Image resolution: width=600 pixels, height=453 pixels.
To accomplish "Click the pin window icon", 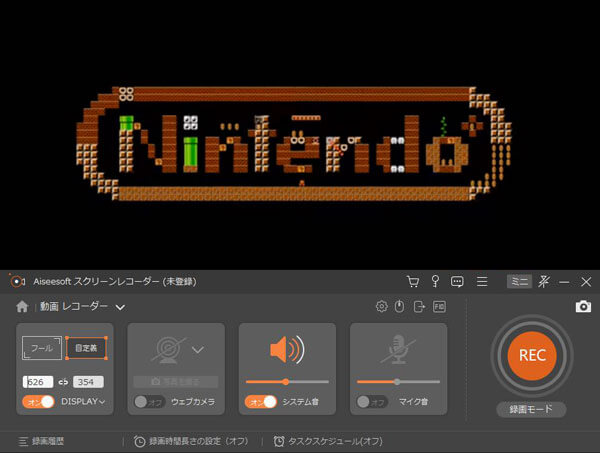I will point(544,282).
